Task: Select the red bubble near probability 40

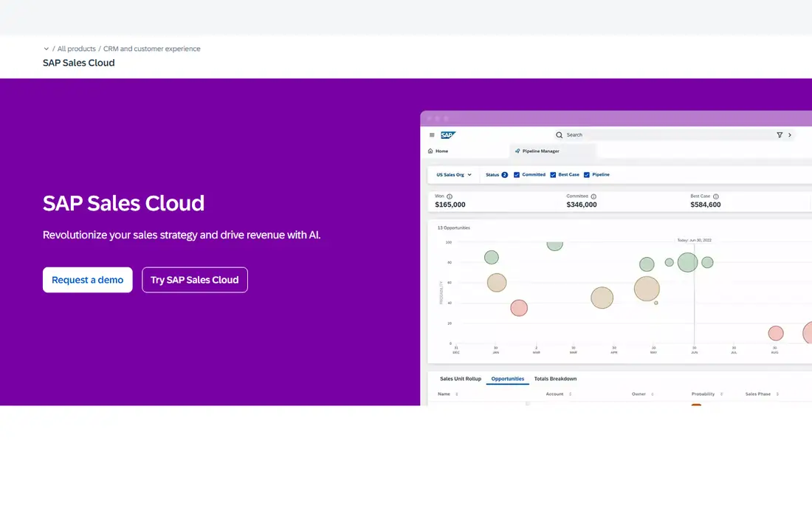Action: (x=519, y=308)
